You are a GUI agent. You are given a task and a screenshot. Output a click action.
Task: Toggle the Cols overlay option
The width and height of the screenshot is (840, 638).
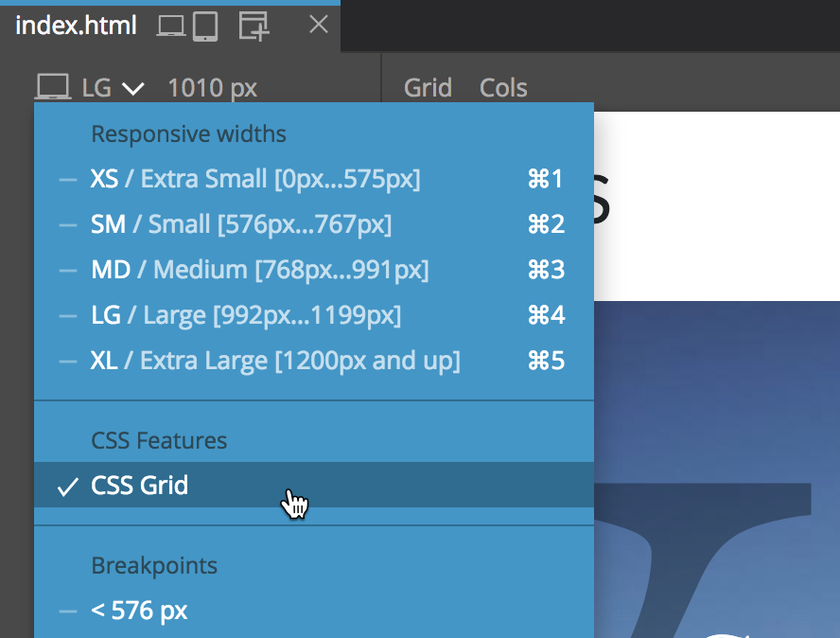(503, 88)
